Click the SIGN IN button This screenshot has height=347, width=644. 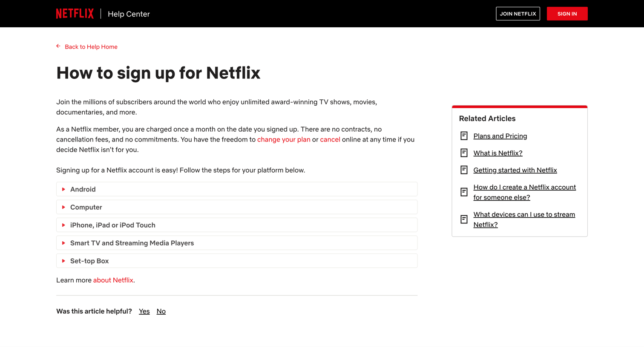[x=567, y=14]
